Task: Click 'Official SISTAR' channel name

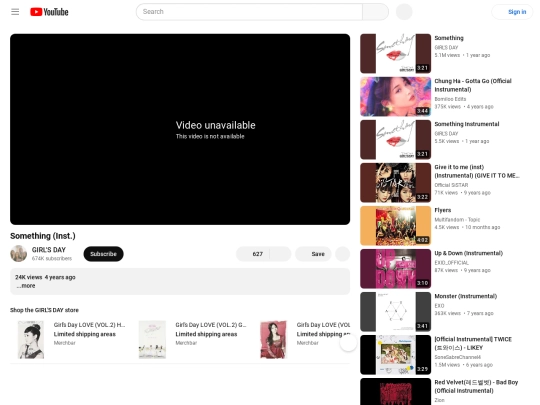Action: [x=451, y=185]
